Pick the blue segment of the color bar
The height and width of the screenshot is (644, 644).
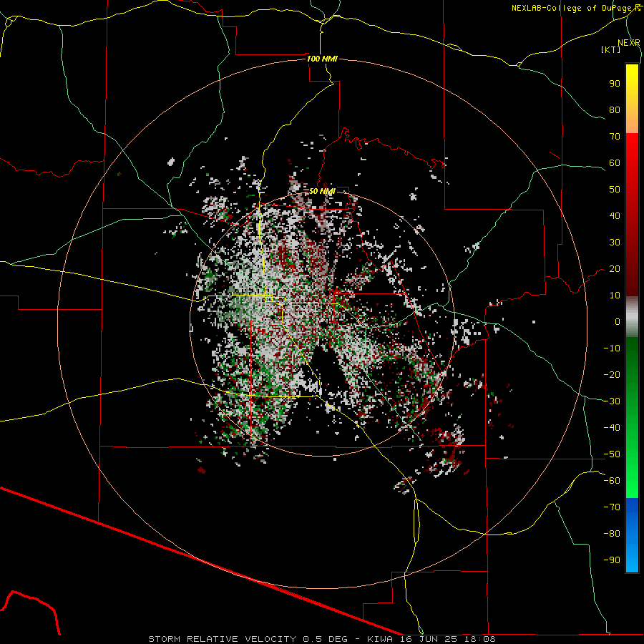coord(632,535)
